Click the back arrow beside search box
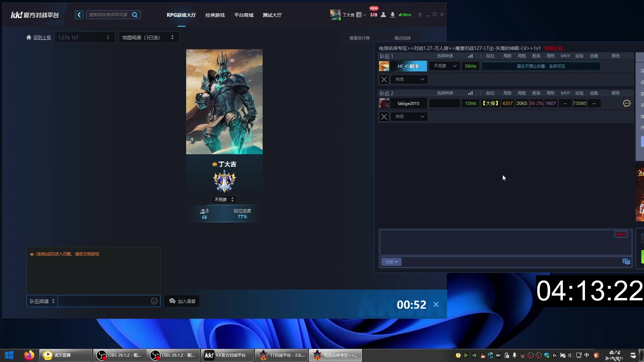 tap(79, 15)
